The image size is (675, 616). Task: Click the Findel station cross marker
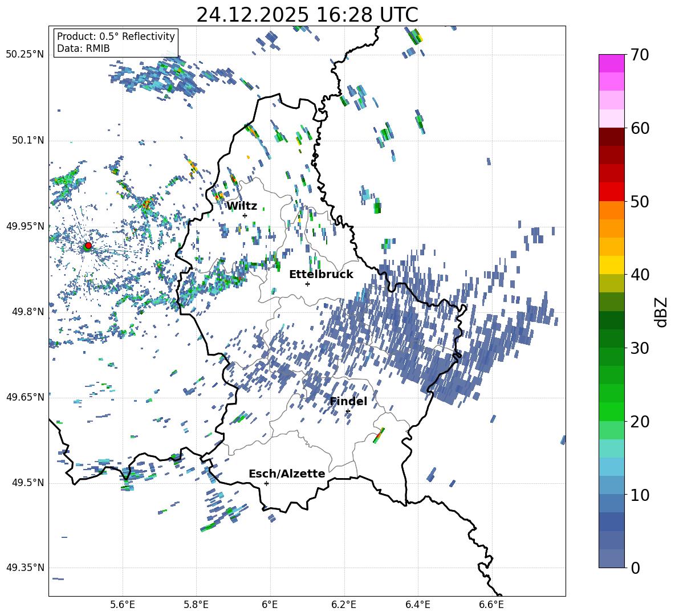tap(348, 411)
